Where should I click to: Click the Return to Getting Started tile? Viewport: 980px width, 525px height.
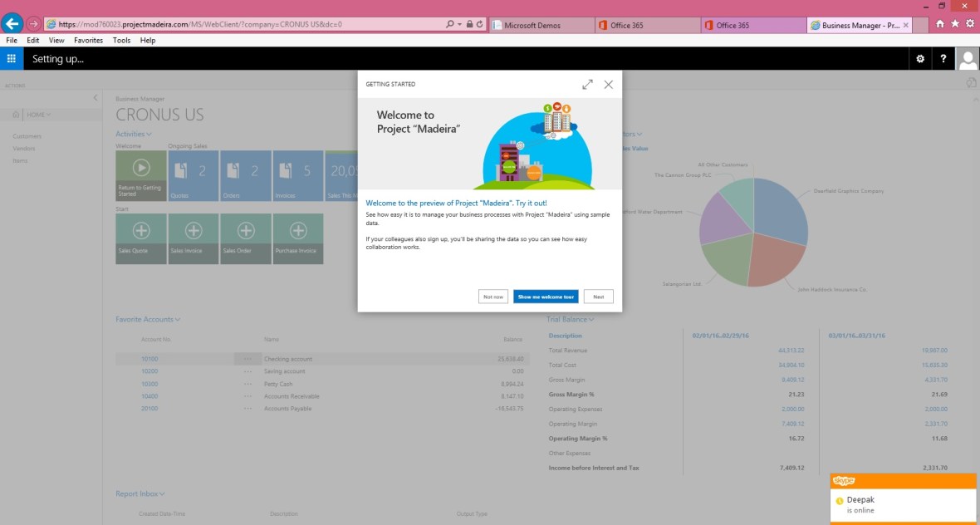[x=141, y=176]
